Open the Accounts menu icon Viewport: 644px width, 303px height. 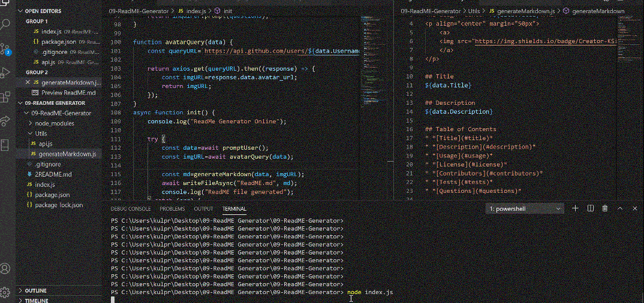coord(5,268)
